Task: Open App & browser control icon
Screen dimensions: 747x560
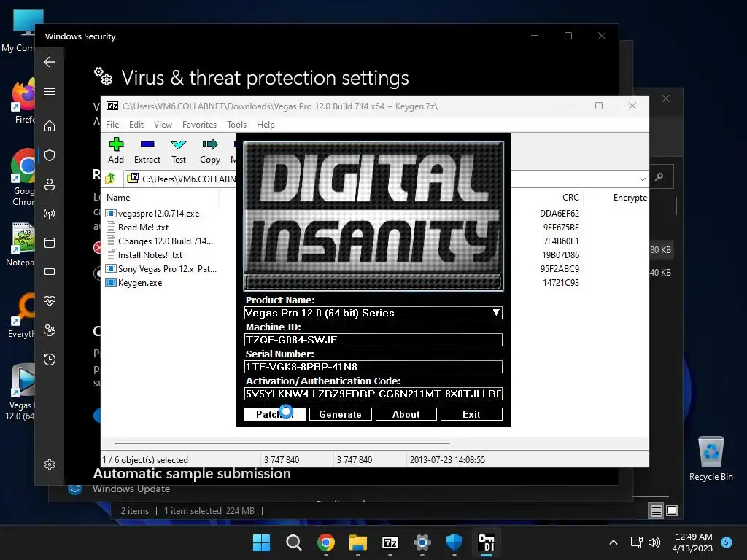Action: tap(50, 243)
